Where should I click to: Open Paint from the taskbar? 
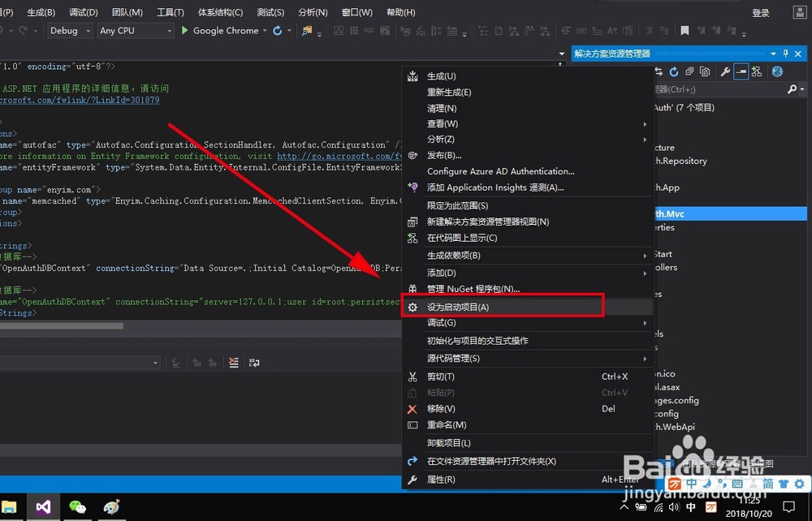[110, 507]
